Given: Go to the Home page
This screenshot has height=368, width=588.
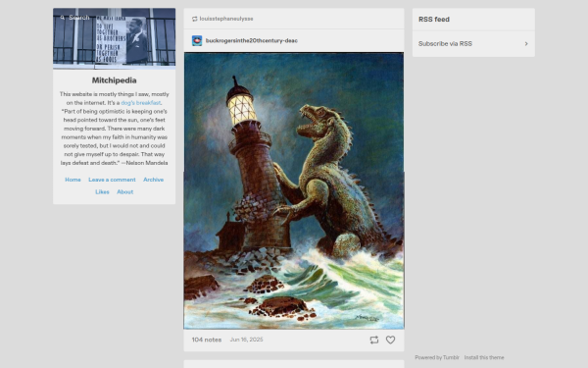Looking at the screenshot, I should [73, 180].
